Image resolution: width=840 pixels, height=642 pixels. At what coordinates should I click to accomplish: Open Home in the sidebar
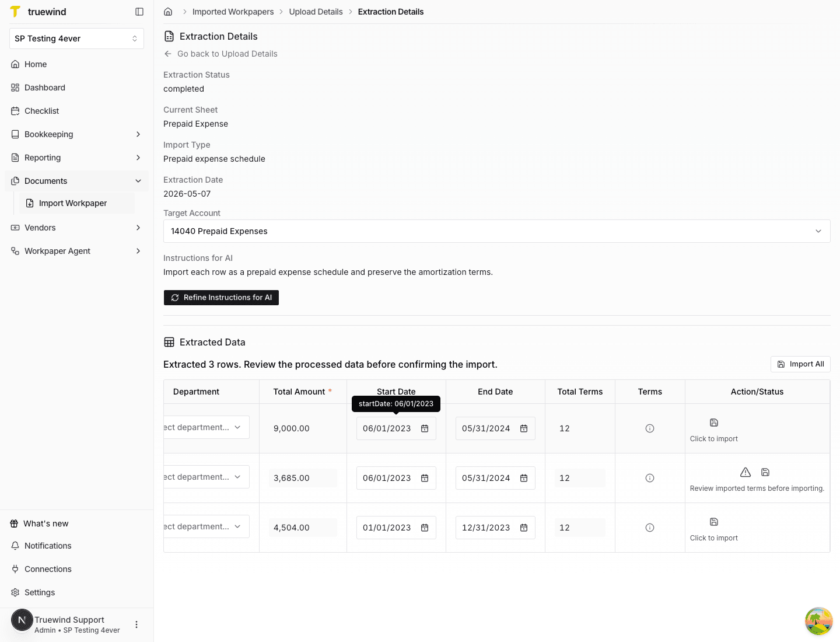pyautogui.click(x=76, y=64)
